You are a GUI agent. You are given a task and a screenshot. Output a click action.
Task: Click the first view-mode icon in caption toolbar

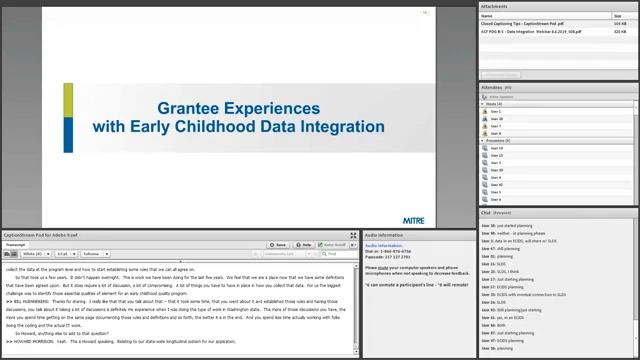[x=7, y=254]
